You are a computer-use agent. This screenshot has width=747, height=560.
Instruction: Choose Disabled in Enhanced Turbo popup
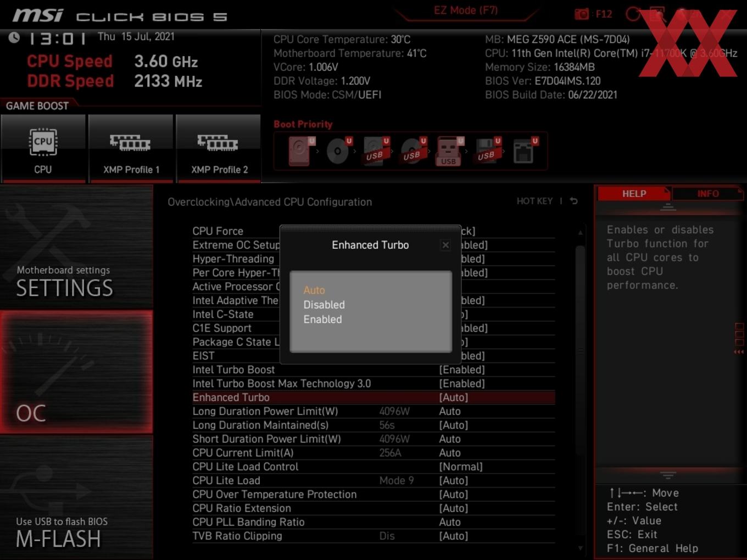point(324,305)
